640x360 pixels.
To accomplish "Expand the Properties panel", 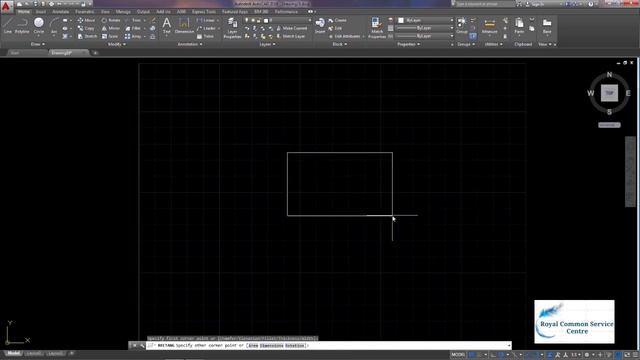I will pyautogui.click(x=409, y=44).
